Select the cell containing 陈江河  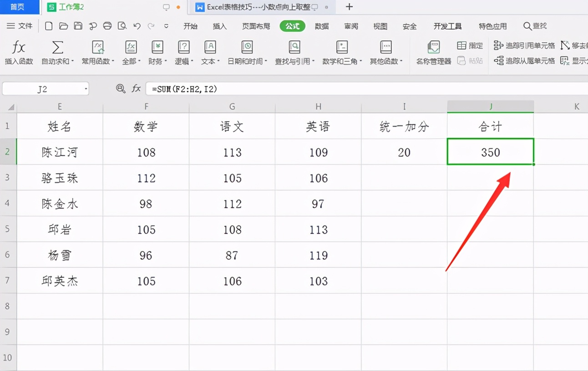click(x=60, y=152)
